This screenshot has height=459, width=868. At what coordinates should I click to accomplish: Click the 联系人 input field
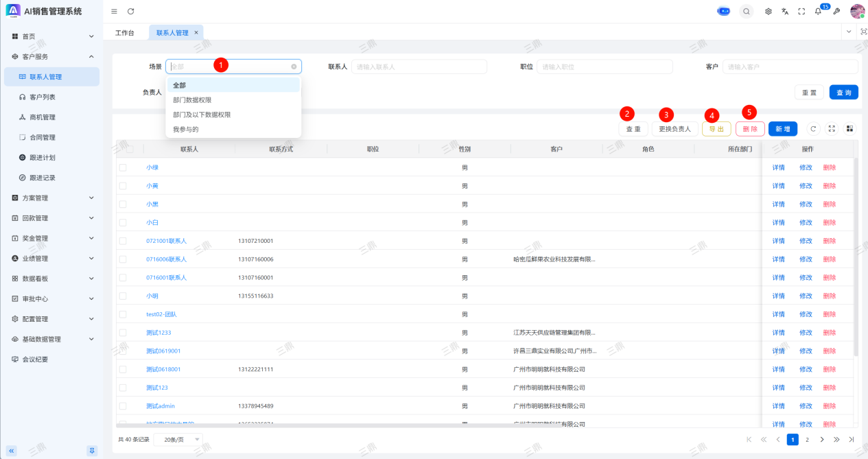419,67
